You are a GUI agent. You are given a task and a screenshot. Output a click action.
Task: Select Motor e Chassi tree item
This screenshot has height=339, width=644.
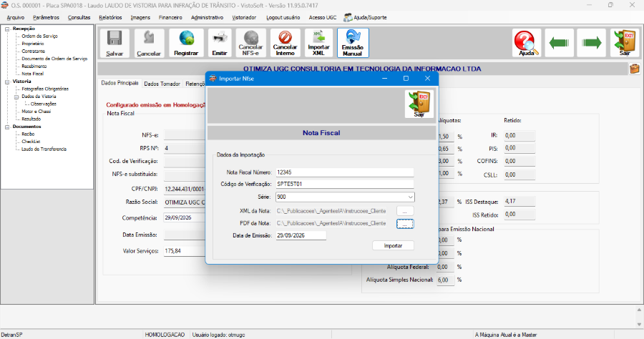click(x=36, y=112)
